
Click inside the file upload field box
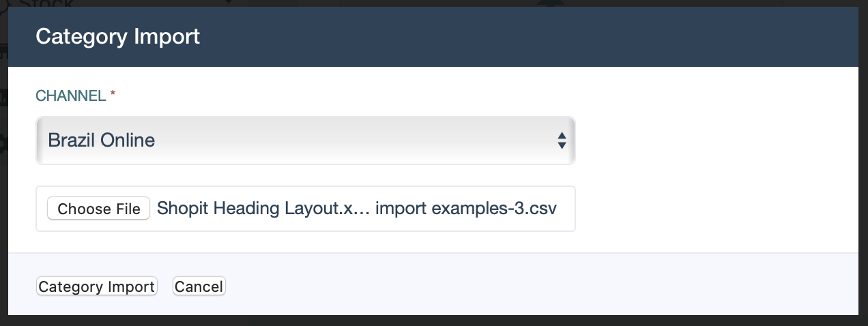point(305,209)
